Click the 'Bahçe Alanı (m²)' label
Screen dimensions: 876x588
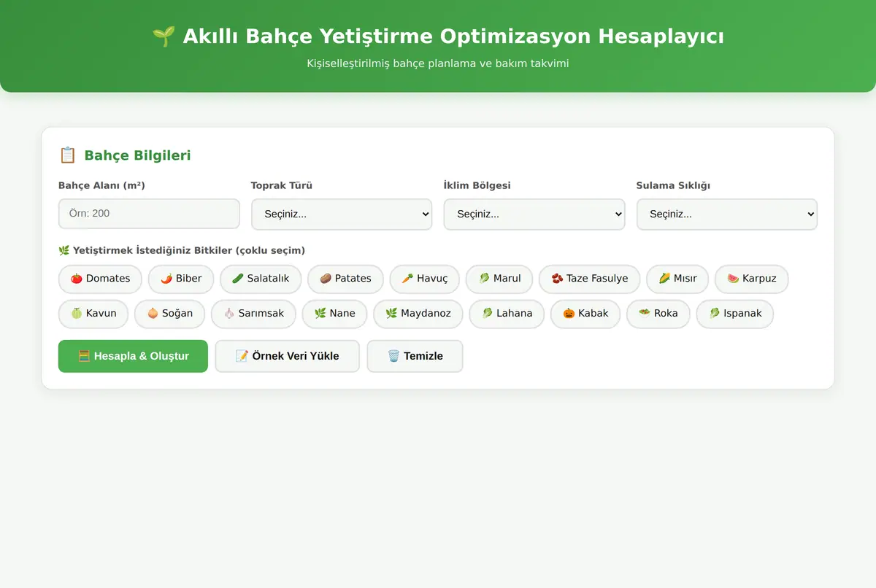point(101,185)
